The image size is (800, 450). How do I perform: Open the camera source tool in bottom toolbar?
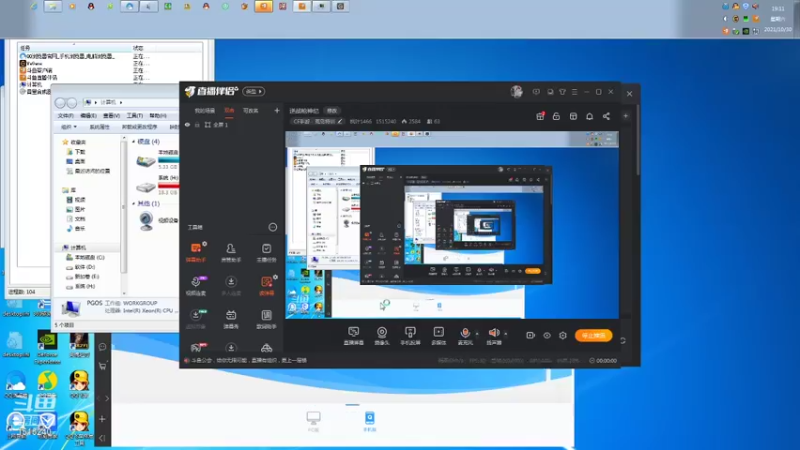pos(382,336)
